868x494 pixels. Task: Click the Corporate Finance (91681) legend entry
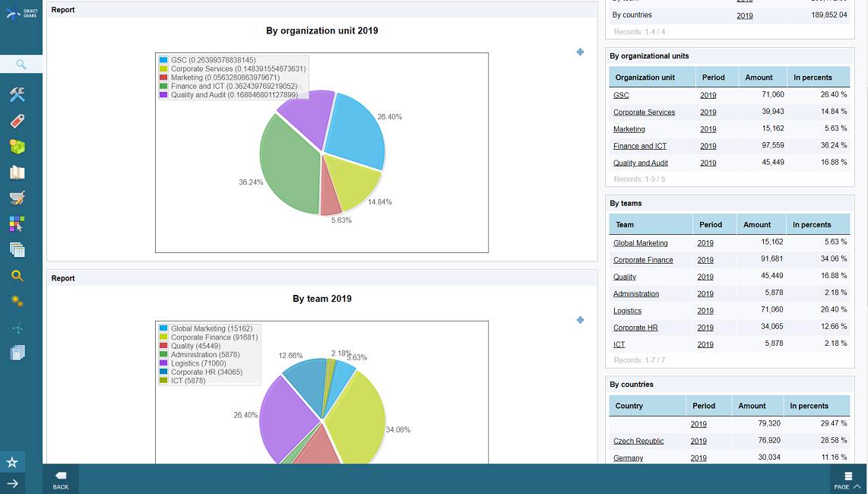pyautogui.click(x=214, y=337)
